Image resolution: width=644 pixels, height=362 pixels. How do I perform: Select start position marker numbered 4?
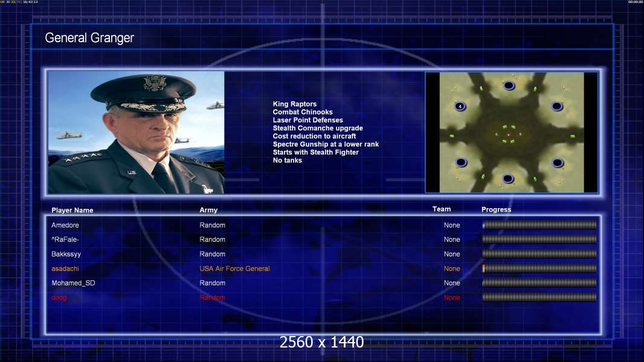[x=460, y=106]
